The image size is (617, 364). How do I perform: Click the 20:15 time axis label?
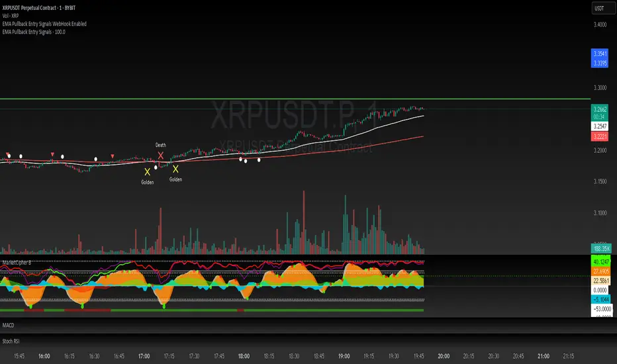click(468, 356)
